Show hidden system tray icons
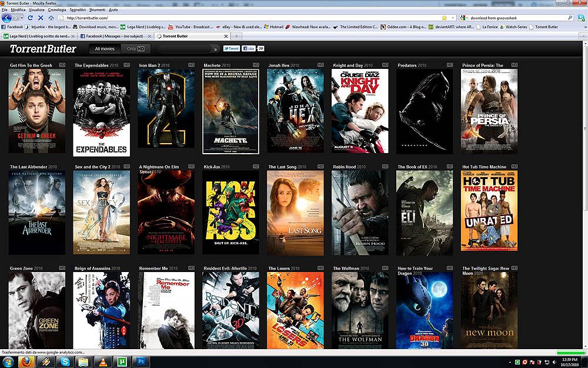Image resolution: width=588 pixels, height=368 pixels. pyautogui.click(x=510, y=362)
